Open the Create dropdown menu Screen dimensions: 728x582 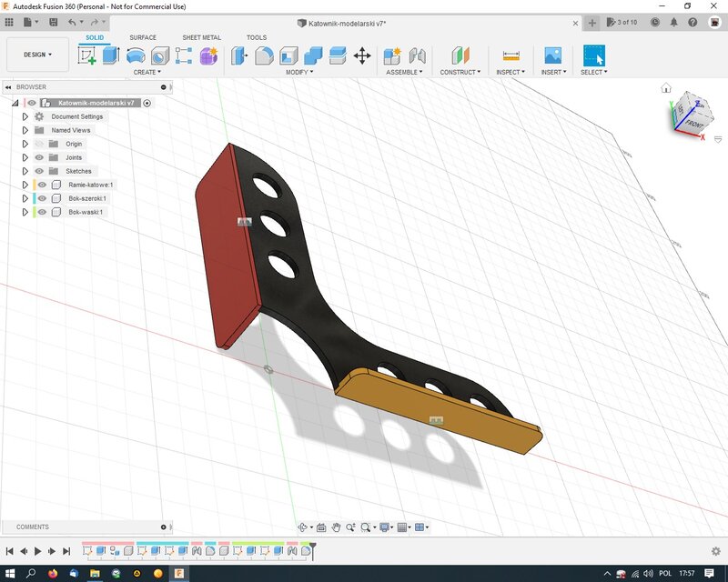coord(147,73)
